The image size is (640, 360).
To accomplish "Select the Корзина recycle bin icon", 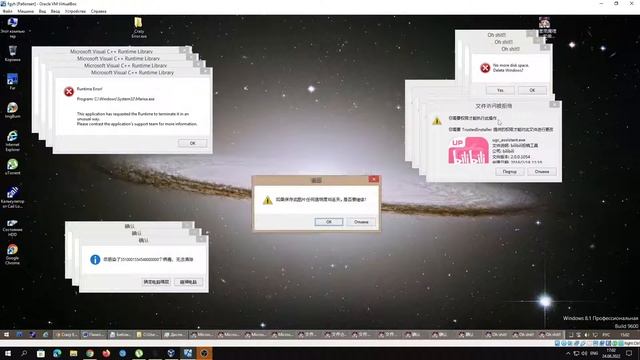I will point(13,53).
